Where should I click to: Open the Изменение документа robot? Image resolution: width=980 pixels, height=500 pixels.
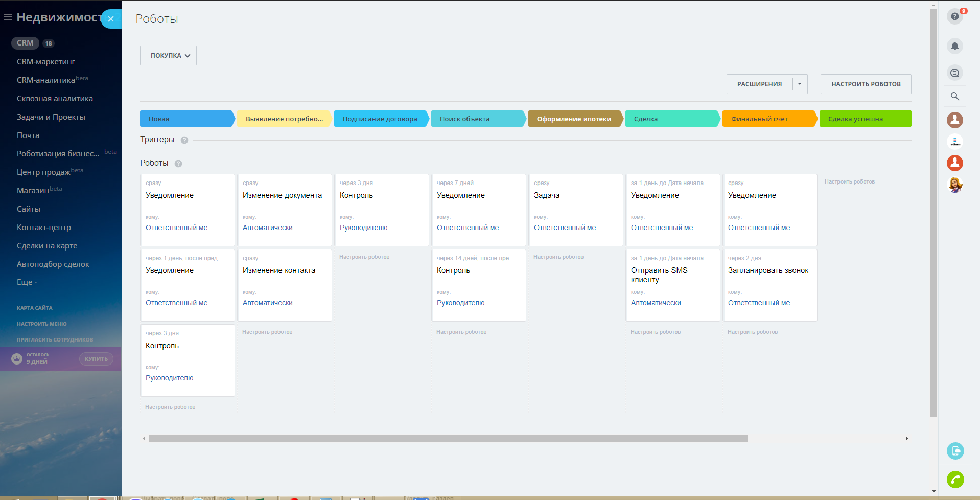tap(285, 210)
